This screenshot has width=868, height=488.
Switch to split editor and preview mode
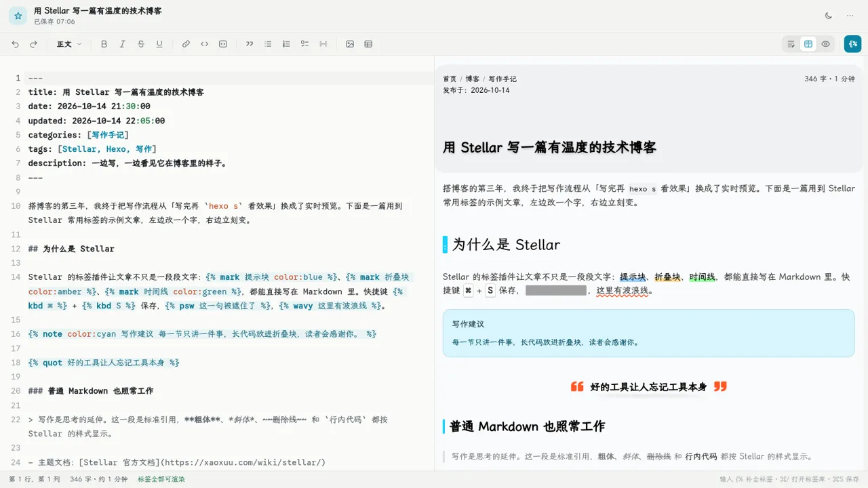808,44
